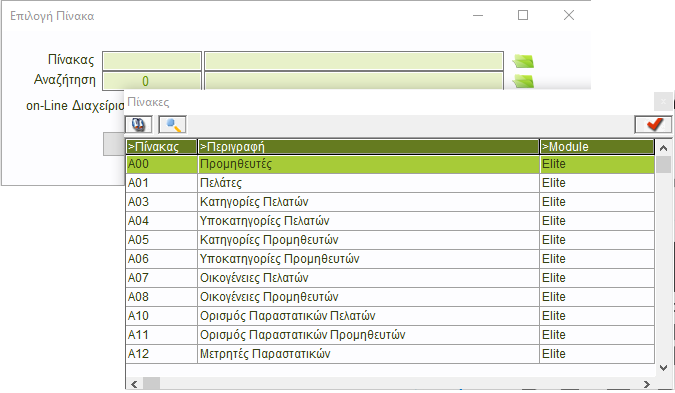The height and width of the screenshot is (393, 675).
Task: Click the scroll down arrow of the table
Action: pyautogui.click(x=663, y=368)
